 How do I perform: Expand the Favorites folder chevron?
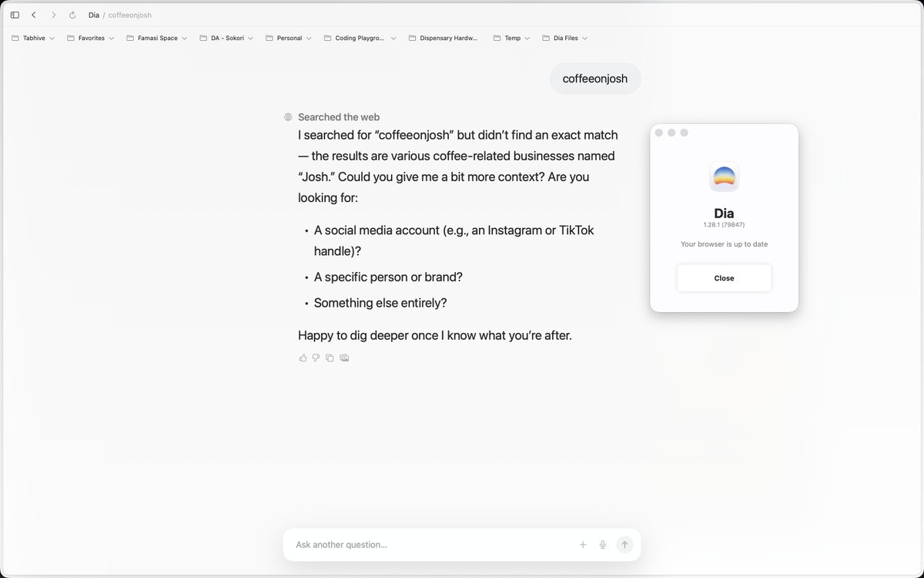(x=112, y=38)
